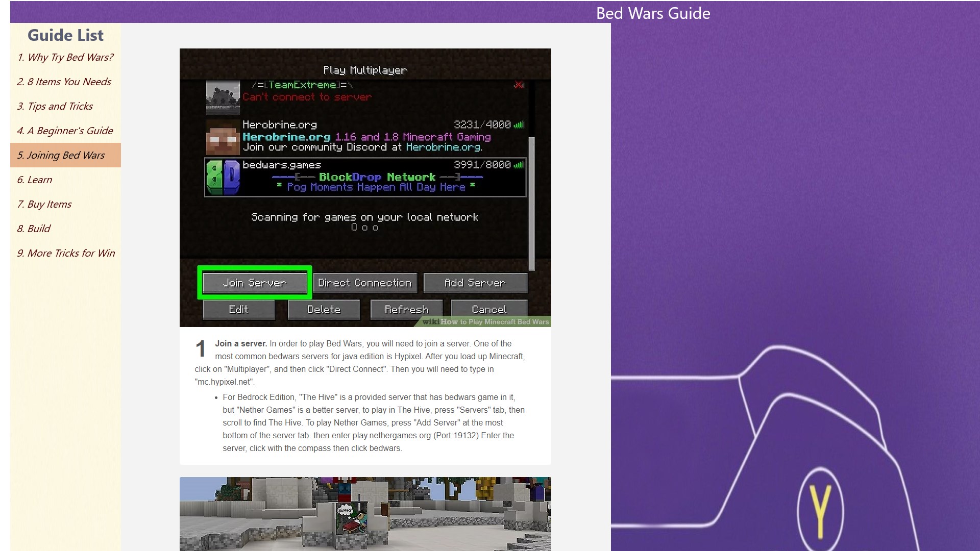Click the server list scrollbar
980x551 pixels.
531,203
